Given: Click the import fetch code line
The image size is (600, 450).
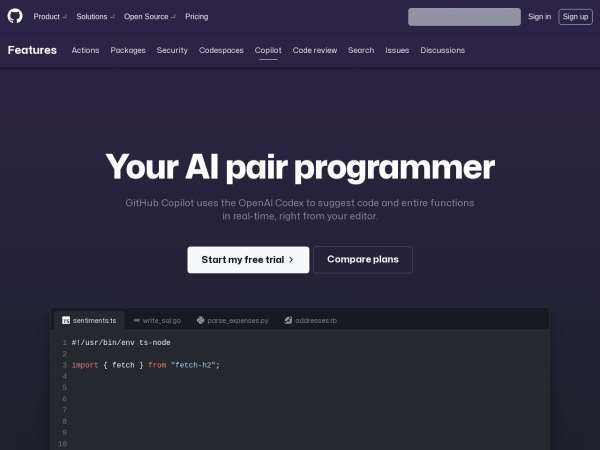Looking at the screenshot, I should pyautogui.click(x=146, y=365).
